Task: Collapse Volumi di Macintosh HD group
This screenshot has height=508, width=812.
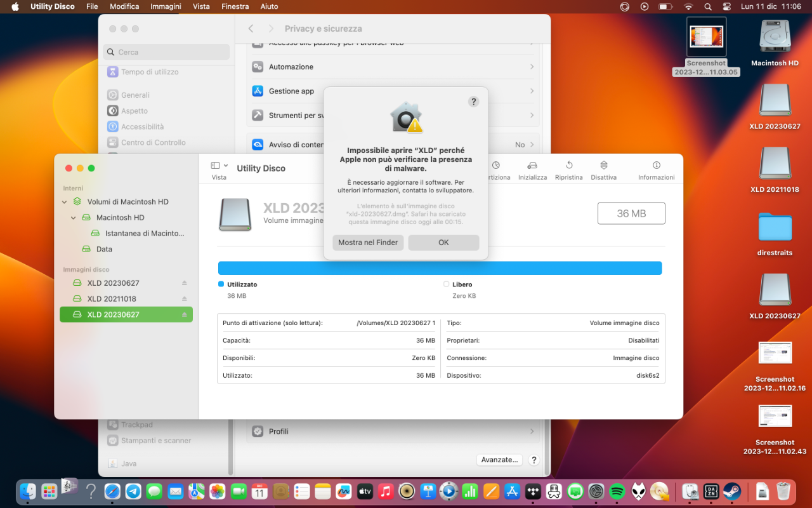Action: pyautogui.click(x=65, y=202)
